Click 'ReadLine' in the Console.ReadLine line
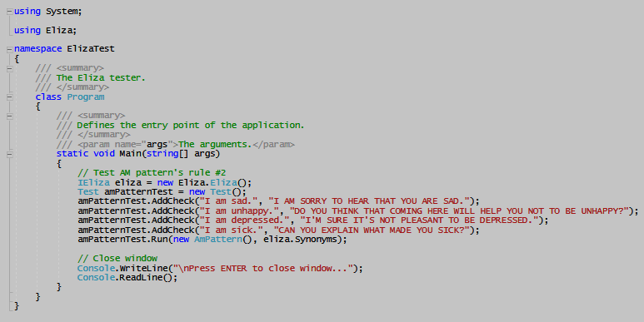The image size is (644, 322). coord(141,278)
